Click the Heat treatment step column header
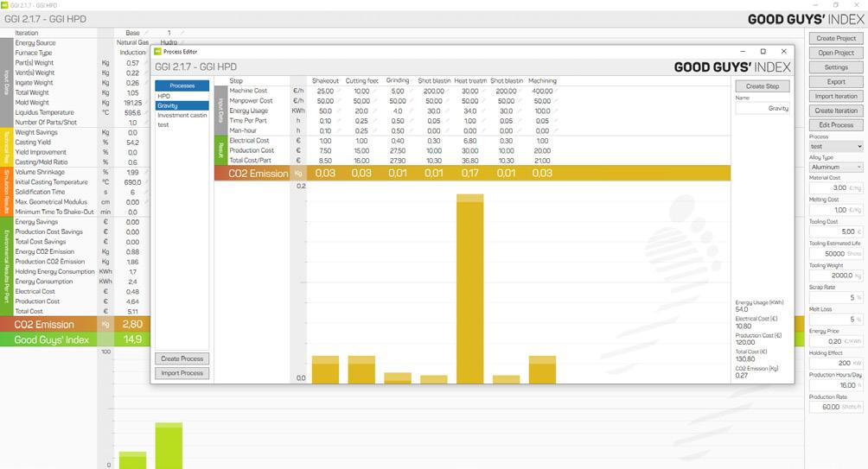The image size is (868, 469). pyautogui.click(x=470, y=80)
